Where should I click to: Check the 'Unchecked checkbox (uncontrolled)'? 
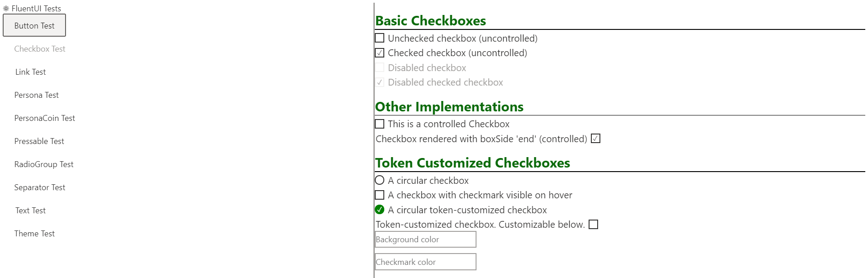[x=379, y=38]
